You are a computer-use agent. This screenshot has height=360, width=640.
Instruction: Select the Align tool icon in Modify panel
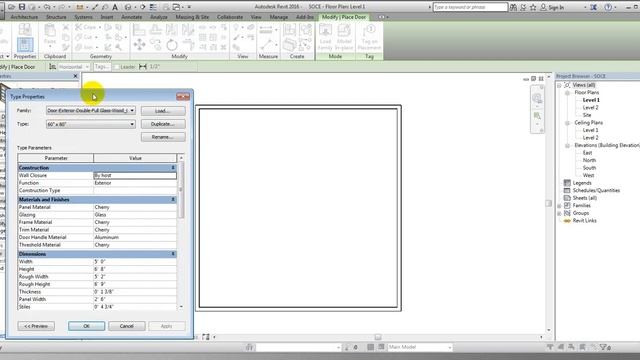click(139, 29)
